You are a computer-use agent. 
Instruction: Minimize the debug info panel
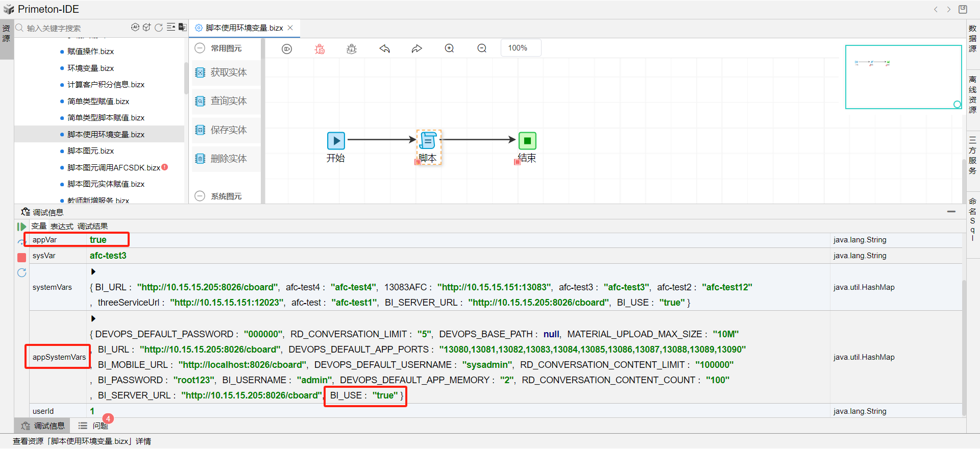(951, 211)
